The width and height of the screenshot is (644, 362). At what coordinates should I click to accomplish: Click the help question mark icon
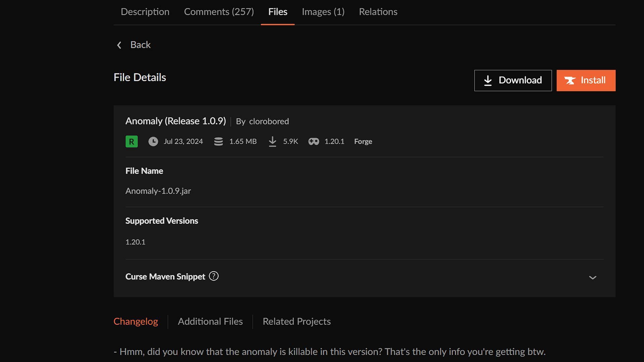point(214,276)
